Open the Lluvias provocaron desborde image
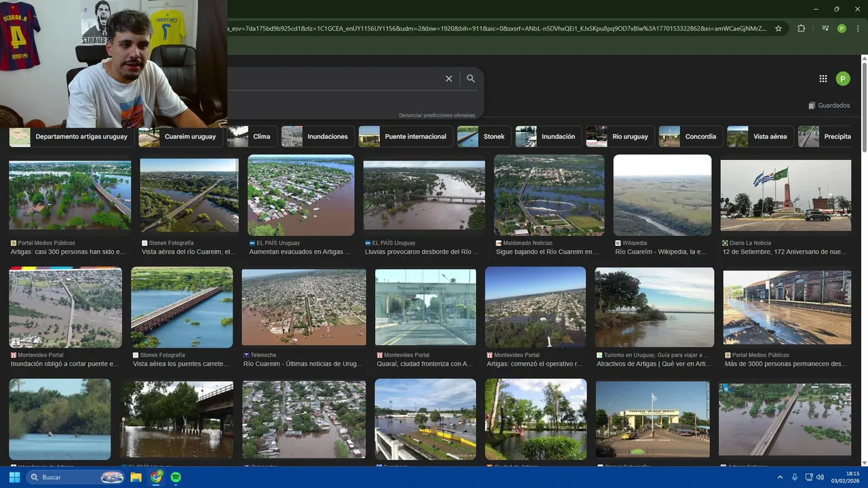This screenshot has height=488, width=868. (x=425, y=195)
